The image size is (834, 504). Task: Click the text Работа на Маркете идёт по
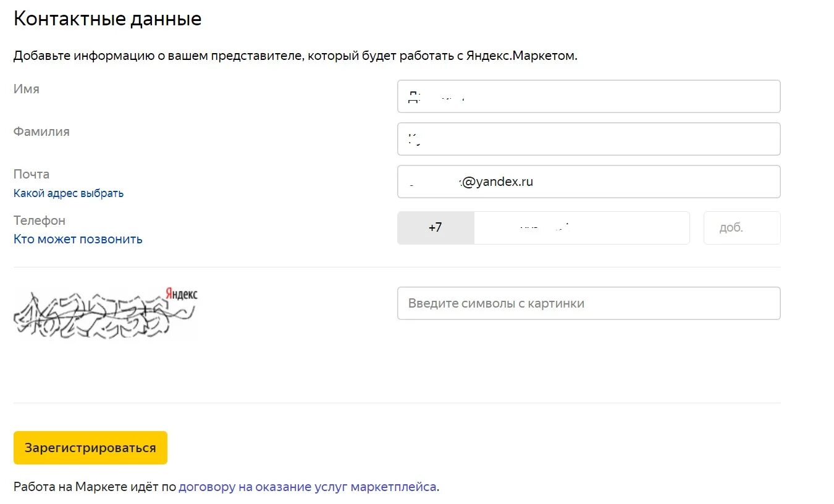[95, 487]
